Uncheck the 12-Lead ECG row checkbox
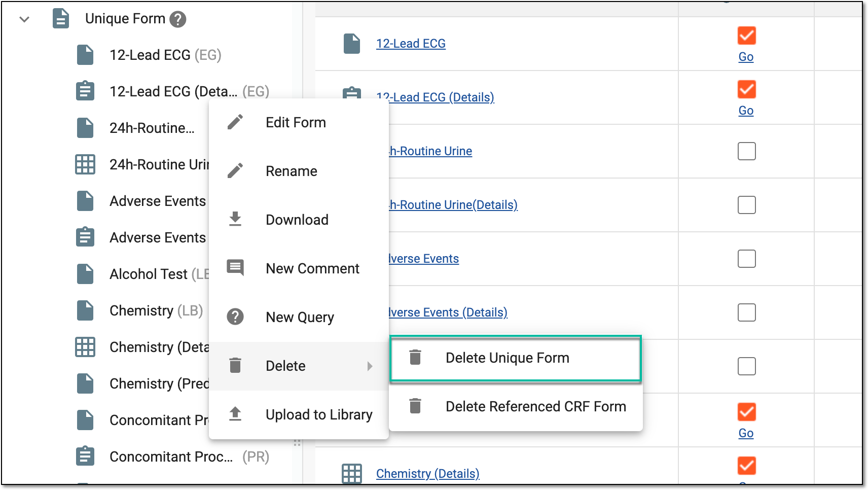 point(746,36)
